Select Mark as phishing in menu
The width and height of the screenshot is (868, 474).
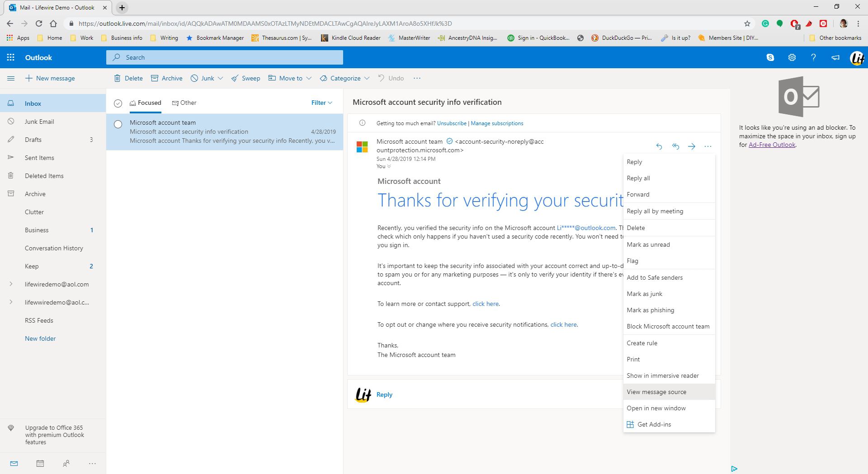pyautogui.click(x=669, y=310)
